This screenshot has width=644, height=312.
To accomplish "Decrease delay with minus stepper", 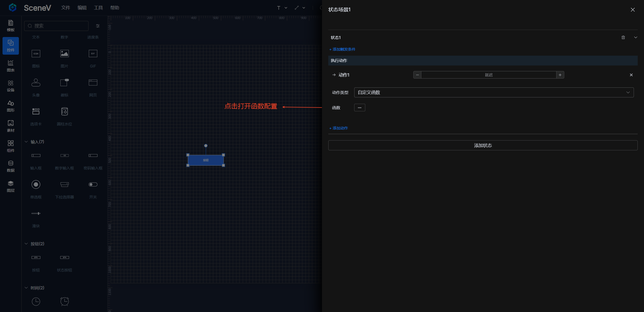I will point(417,75).
